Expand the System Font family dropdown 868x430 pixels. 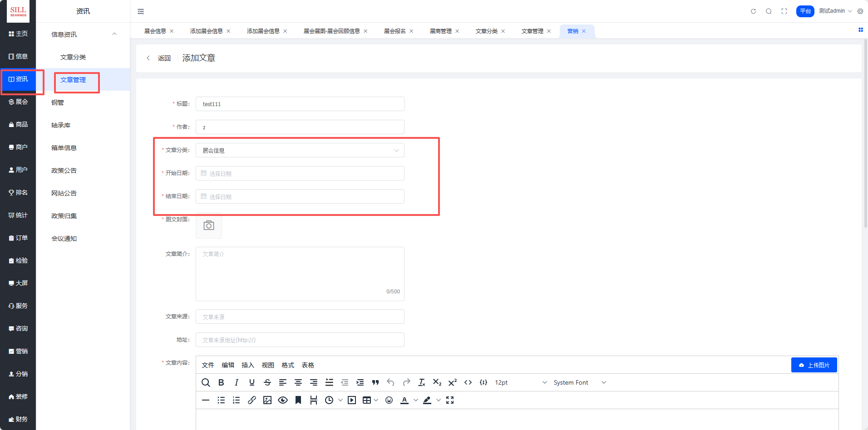(579, 382)
